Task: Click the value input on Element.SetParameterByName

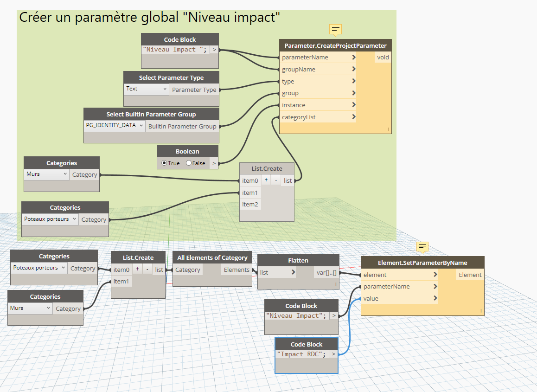Action: (x=371, y=298)
